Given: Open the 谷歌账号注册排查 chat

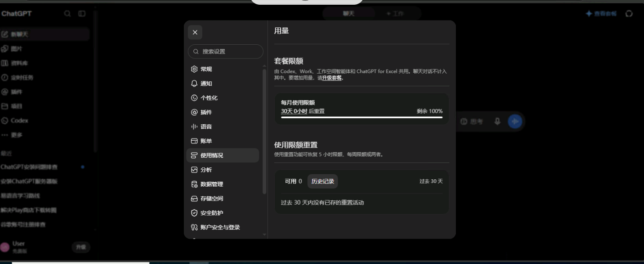Looking at the screenshot, I should 45,224.
